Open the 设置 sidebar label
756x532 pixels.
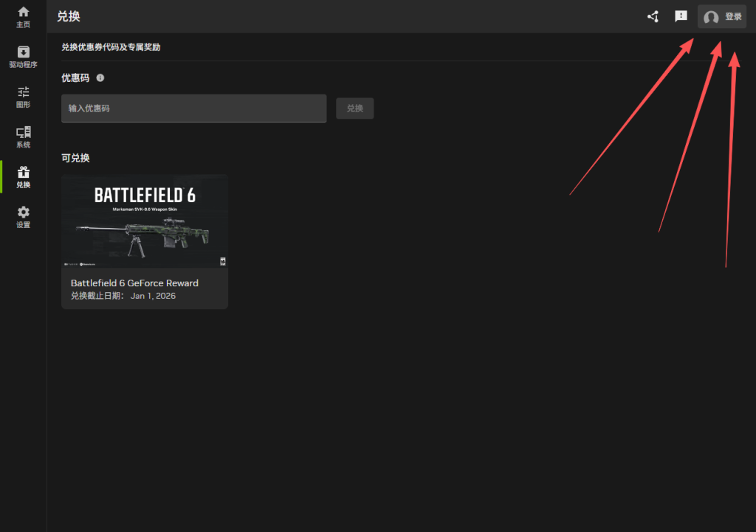(23, 225)
